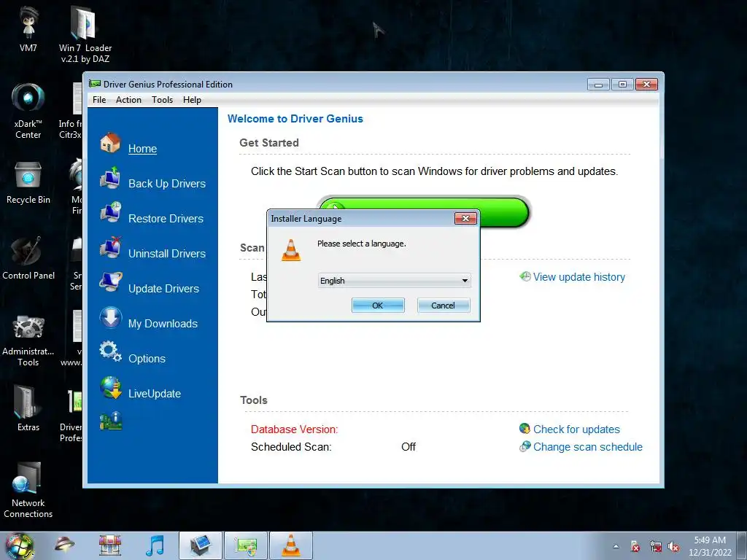Open the Options link
Viewport: 747px width, 560px height.
pos(147,359)
